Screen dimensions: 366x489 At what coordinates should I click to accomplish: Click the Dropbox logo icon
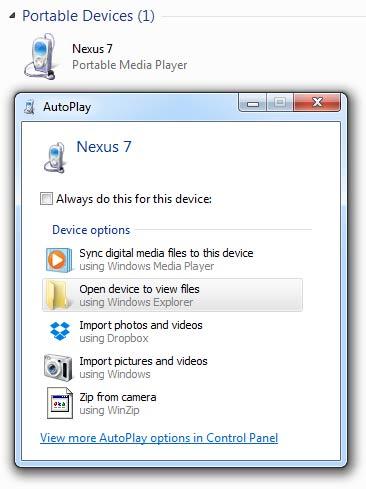(60, 331)
